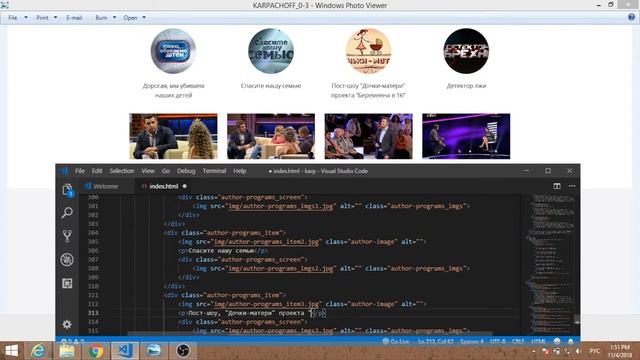Switch the РУС keyboard language indicator
The image size is (640, 360).
click(x=595, y=351)
